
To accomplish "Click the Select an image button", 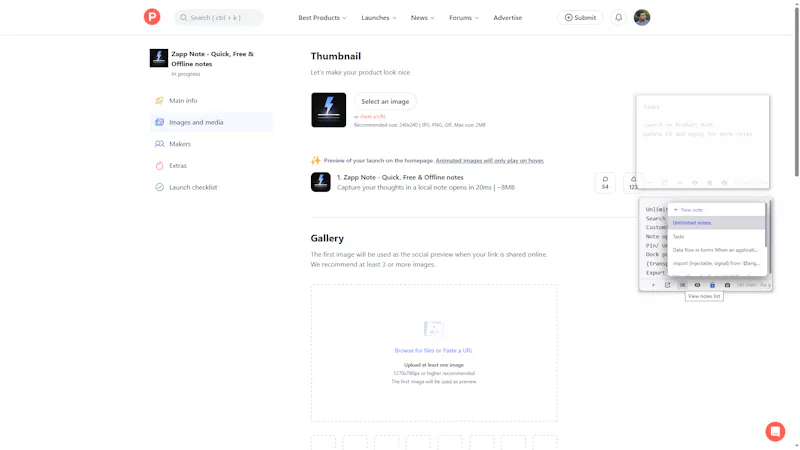I will point(385,102).
